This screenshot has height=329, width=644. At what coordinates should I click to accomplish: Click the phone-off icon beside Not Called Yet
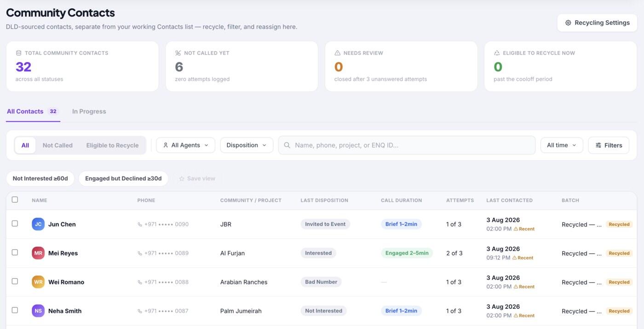pos(178,53)
